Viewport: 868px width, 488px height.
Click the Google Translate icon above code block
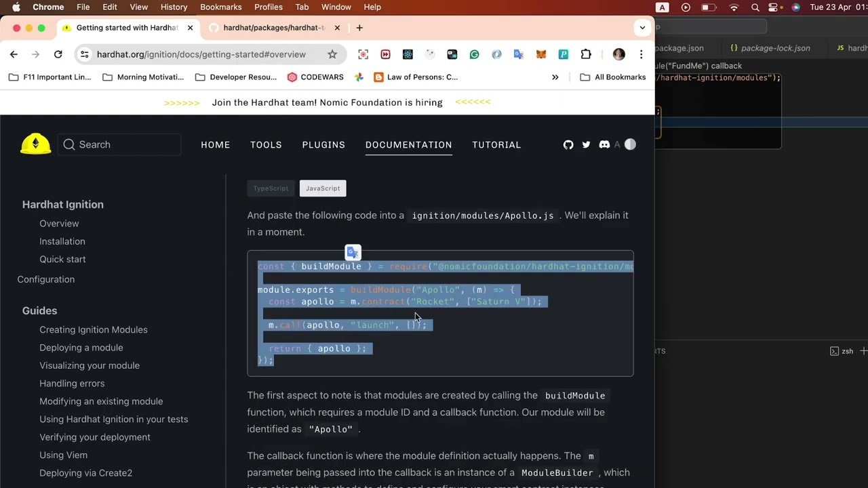pos(353,253)
